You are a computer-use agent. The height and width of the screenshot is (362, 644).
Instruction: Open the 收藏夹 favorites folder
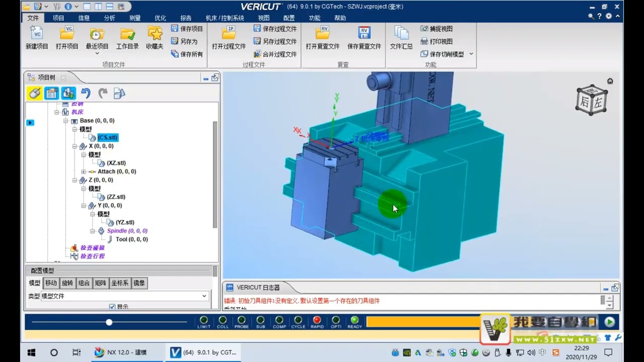click(x=155, y=38)
